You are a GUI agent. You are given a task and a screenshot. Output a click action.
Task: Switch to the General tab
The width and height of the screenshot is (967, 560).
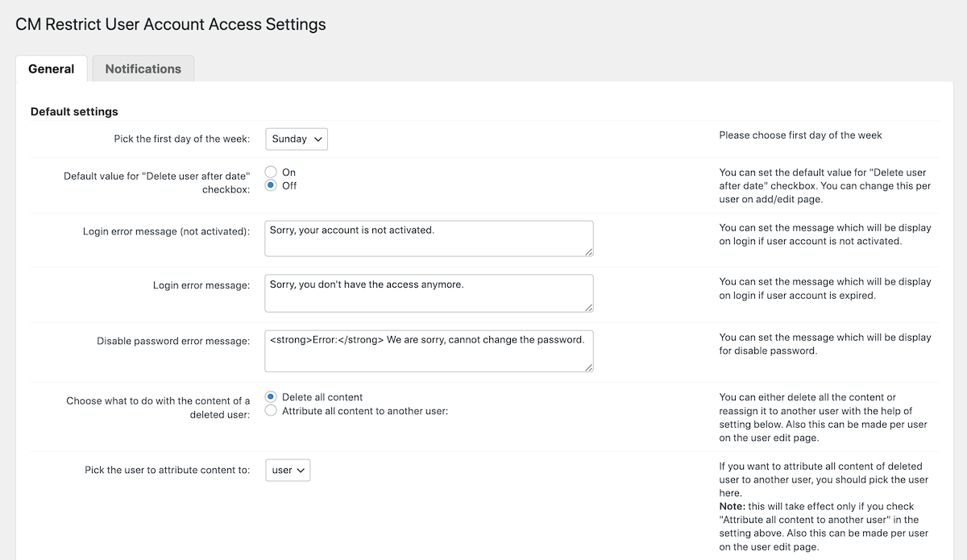click(52, 68)
